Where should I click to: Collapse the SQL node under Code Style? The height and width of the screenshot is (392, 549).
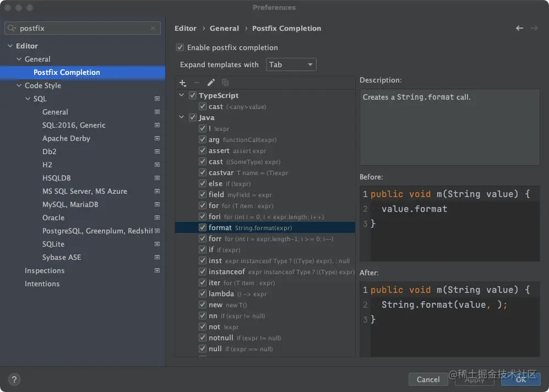coord(28,99)
